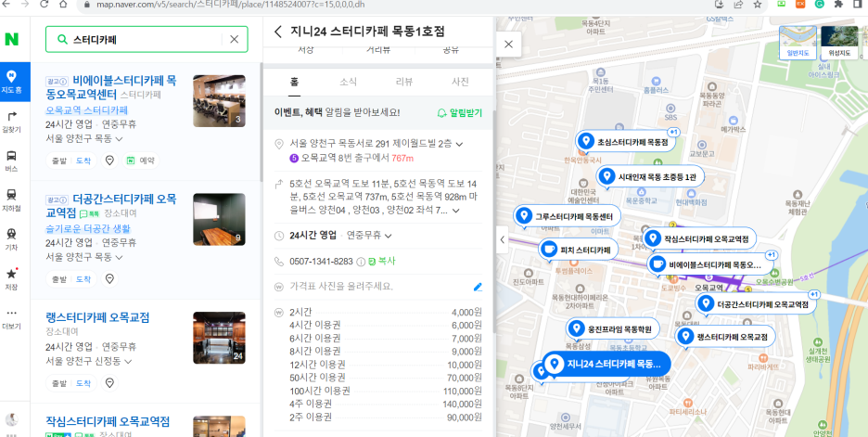The height and width of the screenshot is (437, 868).
Task: Open 지하철 subway in sidebar
Action: 12,200
